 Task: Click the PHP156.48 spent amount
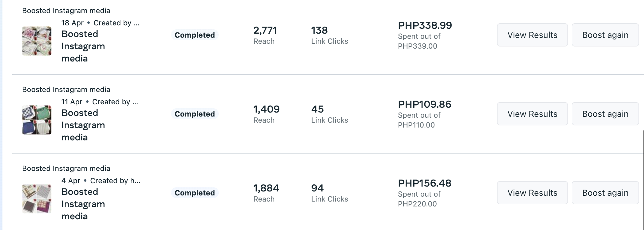click(x=424, y=183)
